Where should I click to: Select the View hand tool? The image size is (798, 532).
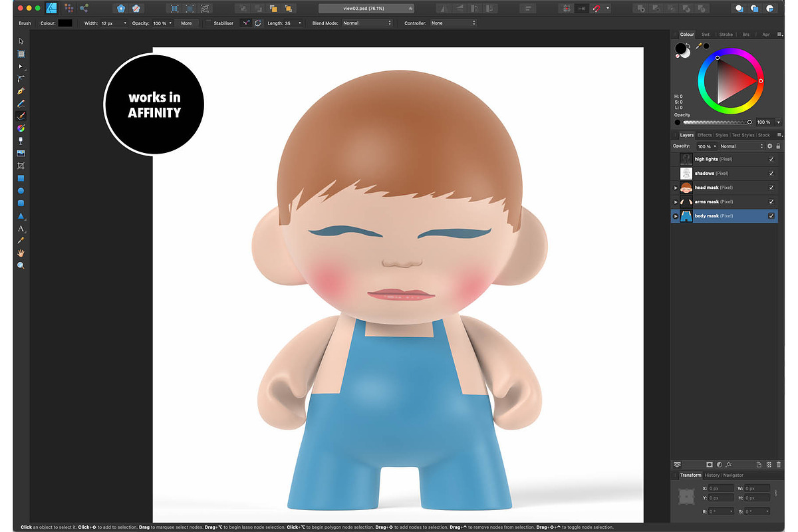[21, 253]
